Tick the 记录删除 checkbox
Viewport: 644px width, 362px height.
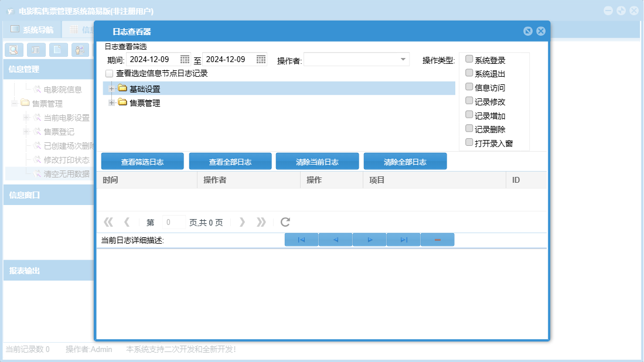pyautogui.click(x=469, y=128)
